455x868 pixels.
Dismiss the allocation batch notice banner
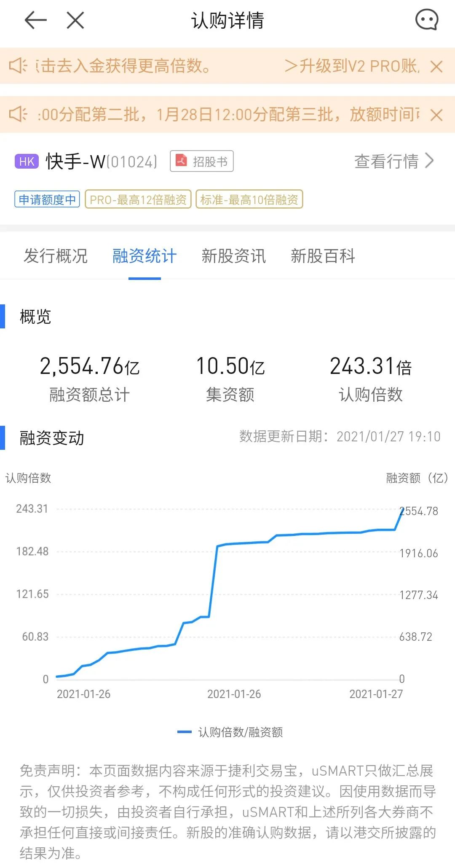click(x=436, y=115)
